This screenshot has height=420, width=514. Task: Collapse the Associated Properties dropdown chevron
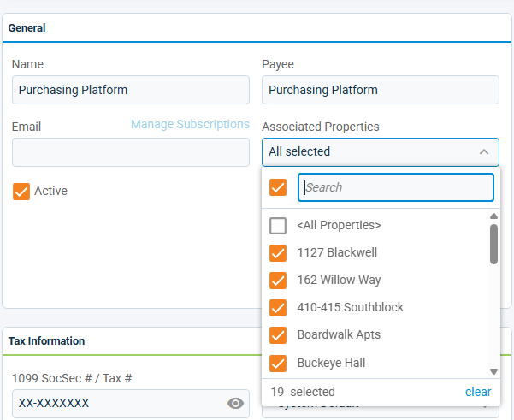(483, 152)
